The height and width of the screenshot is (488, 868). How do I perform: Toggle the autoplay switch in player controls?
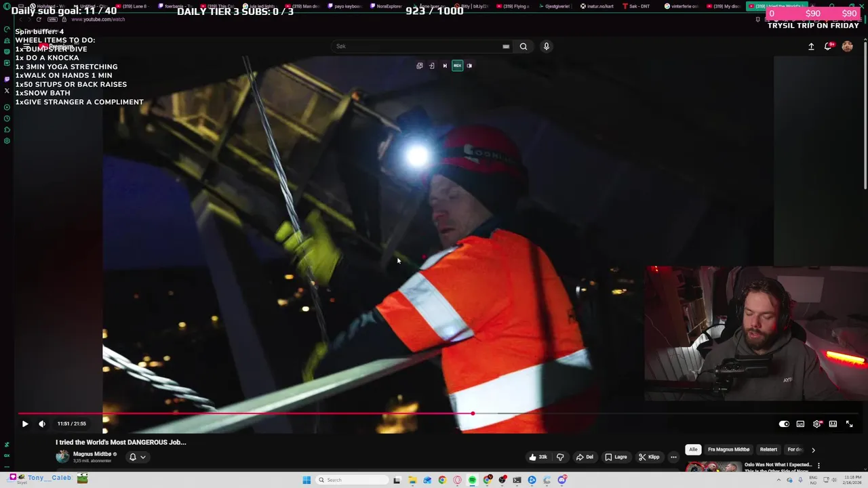(784, 424)
